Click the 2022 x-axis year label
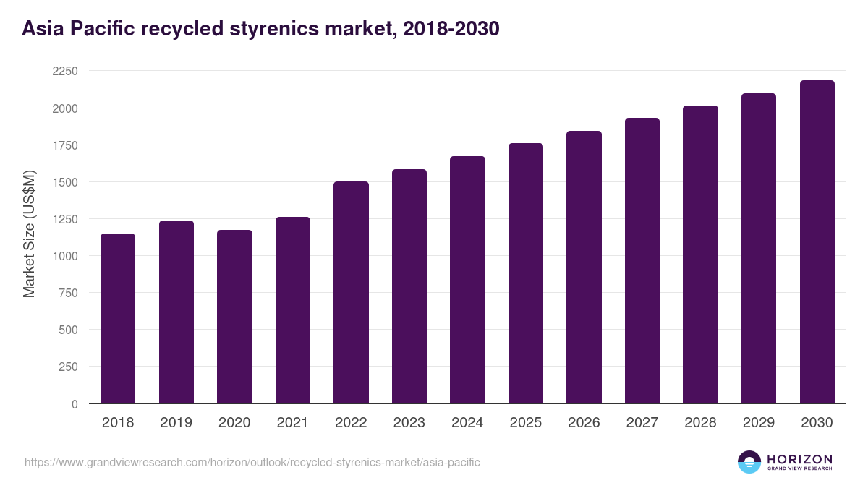 point(351,423)
